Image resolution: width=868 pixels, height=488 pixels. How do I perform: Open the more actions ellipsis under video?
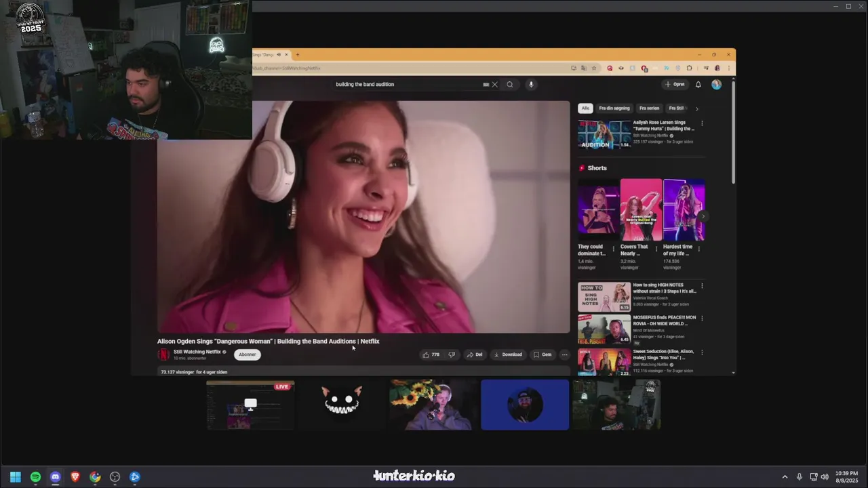point(564,354)
